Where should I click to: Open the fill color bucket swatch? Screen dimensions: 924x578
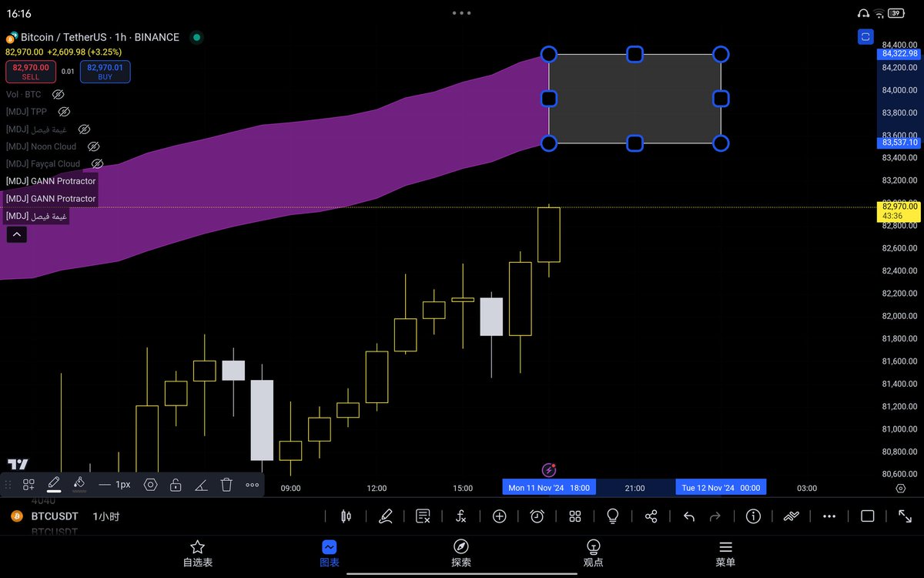(79, 485)
